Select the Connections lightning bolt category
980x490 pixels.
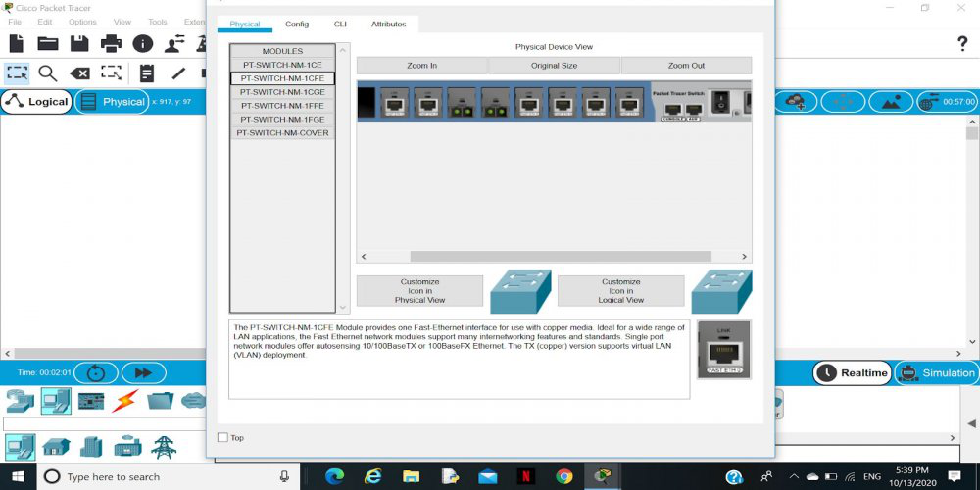tap(125, 400)
